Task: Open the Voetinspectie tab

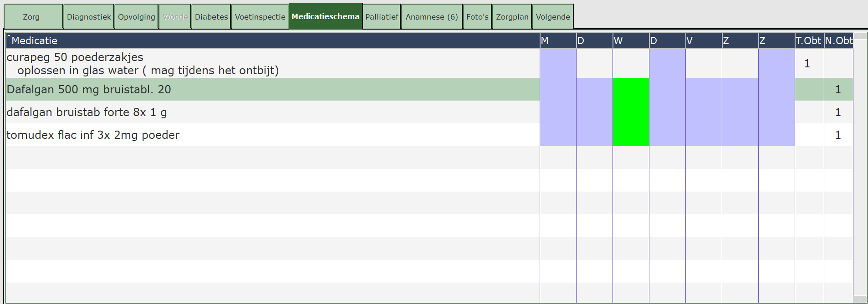Action: 260,17
